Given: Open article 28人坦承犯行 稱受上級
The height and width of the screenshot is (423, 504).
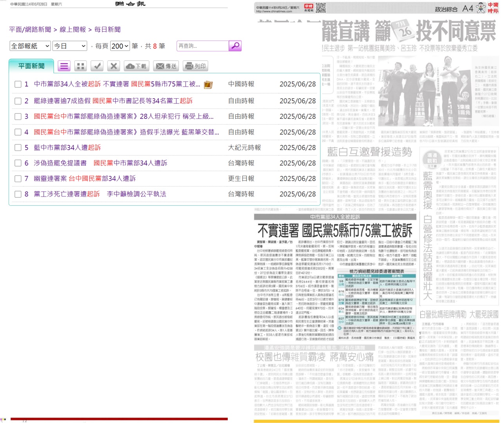Looking at the screenshot, I should coord(124,116).
